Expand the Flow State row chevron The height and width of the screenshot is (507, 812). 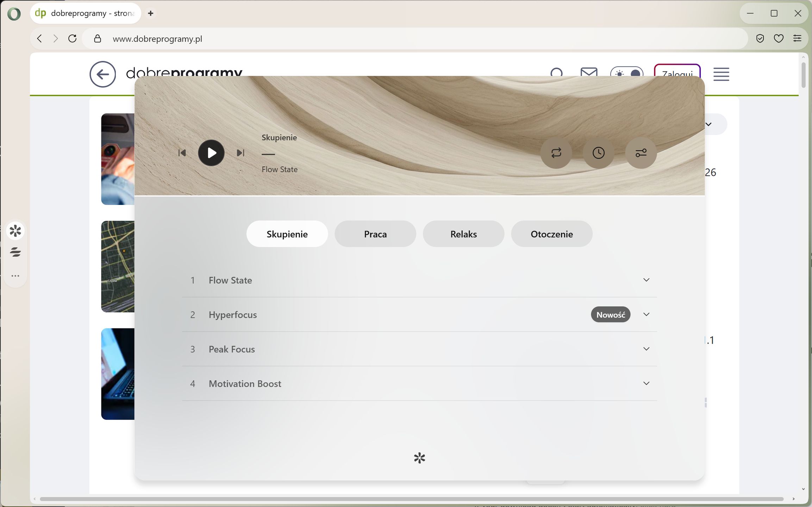[646, 280]
